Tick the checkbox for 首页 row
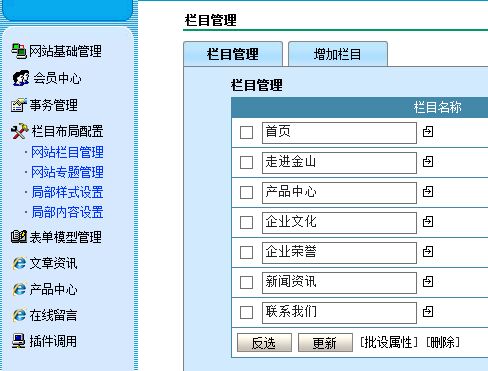This screenshot has height=371, width=488. [246, 132]
